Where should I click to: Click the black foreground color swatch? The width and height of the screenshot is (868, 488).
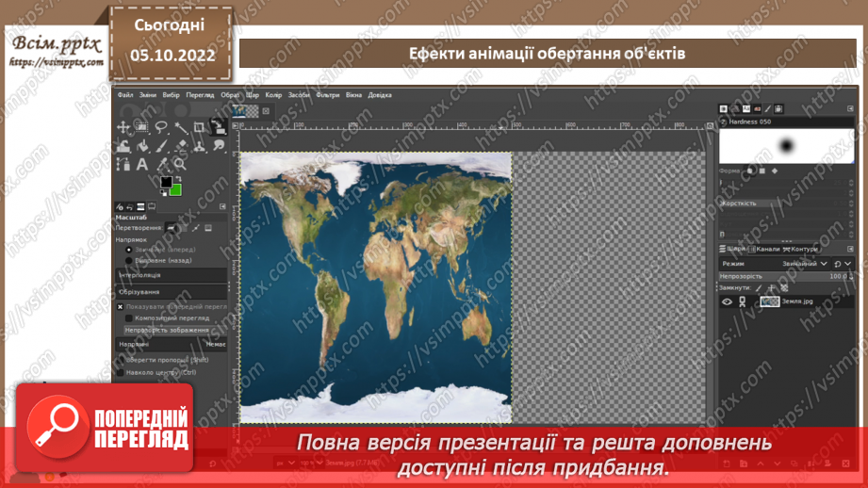tap(166, 181)
